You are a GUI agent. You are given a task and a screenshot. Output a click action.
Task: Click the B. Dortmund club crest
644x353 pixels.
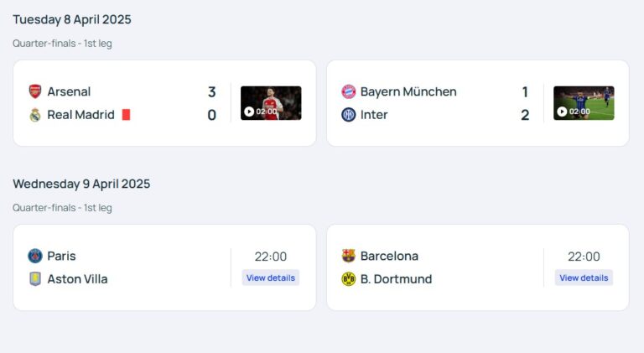(x=349, y=279)
